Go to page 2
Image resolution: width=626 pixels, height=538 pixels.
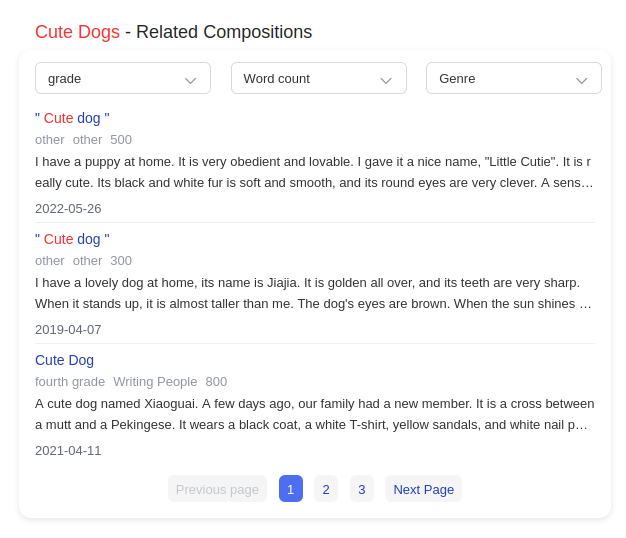pos(326,489)
